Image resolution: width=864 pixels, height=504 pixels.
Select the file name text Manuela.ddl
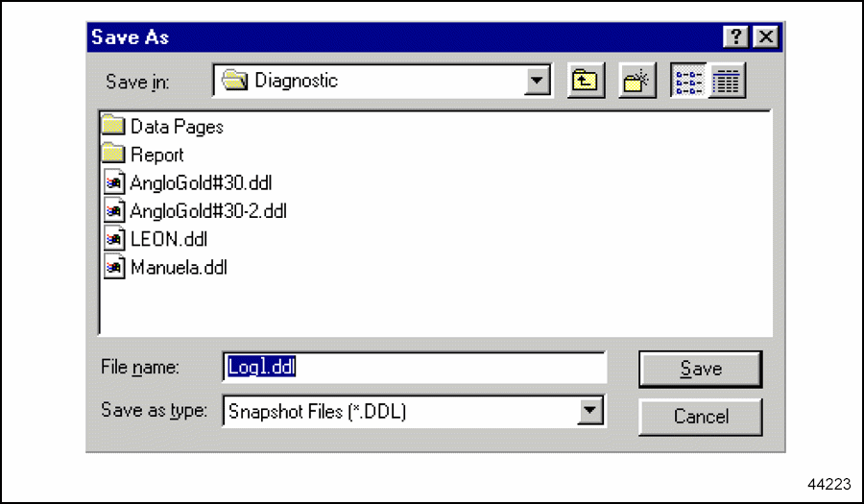pyautogui.click(x=179, y=268)
